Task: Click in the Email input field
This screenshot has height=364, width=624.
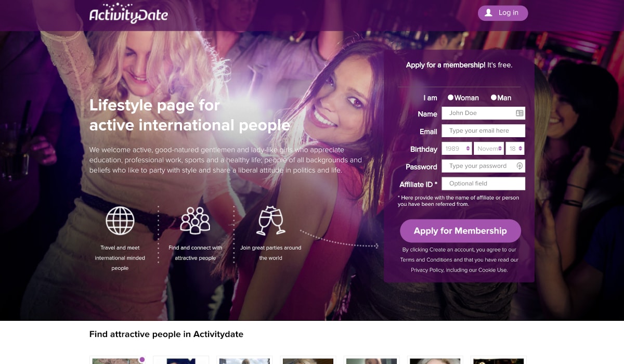Action: point(483,131)
